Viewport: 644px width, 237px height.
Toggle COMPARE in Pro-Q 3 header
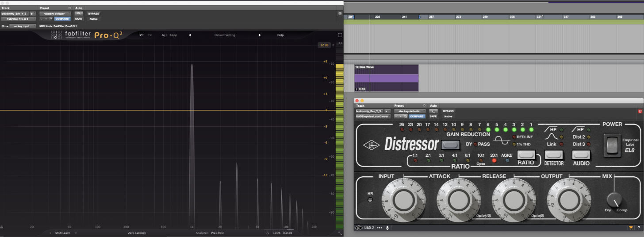tap(62, 19)
